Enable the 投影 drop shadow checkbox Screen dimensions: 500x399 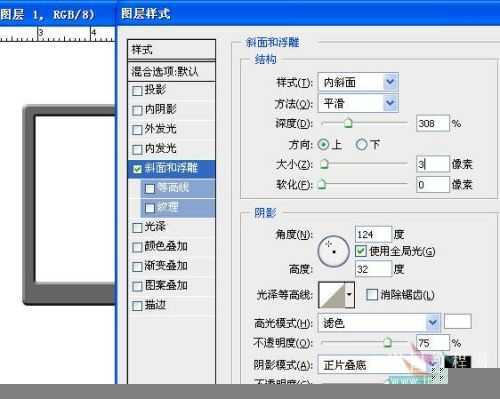tap(137, 91)
